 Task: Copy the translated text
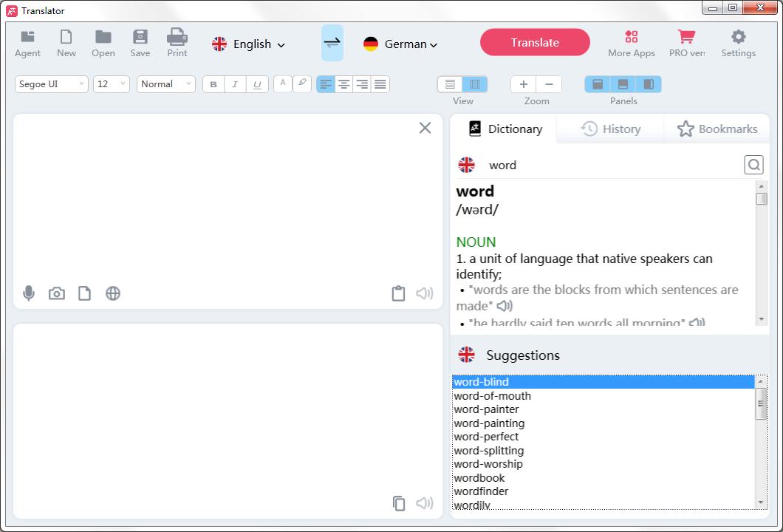tap(398, 503)
